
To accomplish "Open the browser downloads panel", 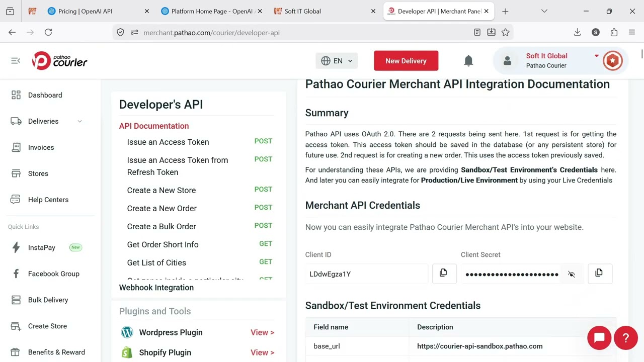I will pyautogui.click(x=578, y=32).
